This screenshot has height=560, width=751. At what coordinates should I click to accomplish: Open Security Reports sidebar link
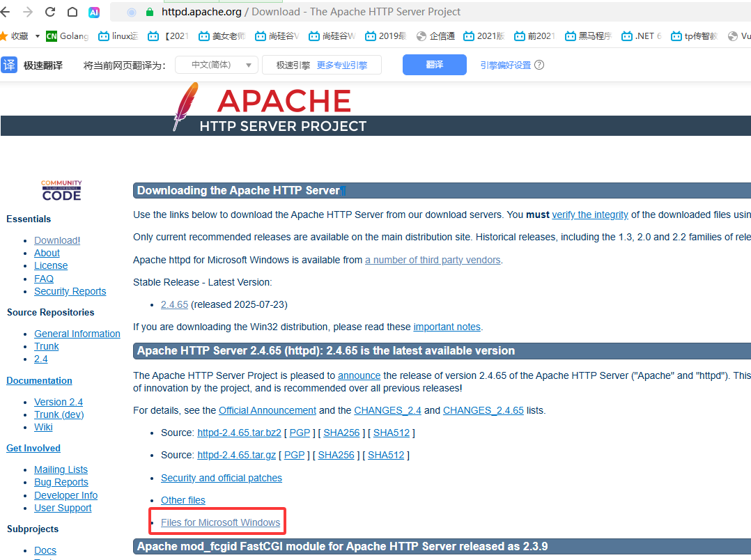[70, 291]
